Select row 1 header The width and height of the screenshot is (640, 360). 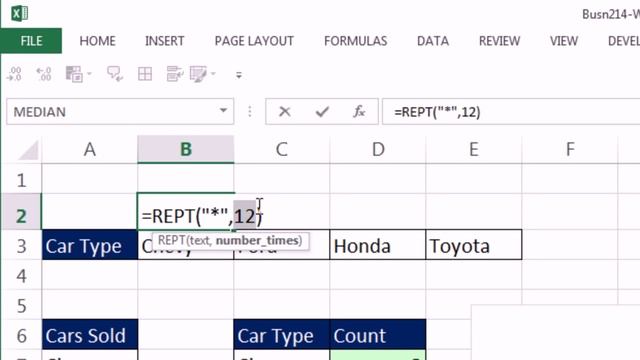pyautogui.click(x=21, y=180)
